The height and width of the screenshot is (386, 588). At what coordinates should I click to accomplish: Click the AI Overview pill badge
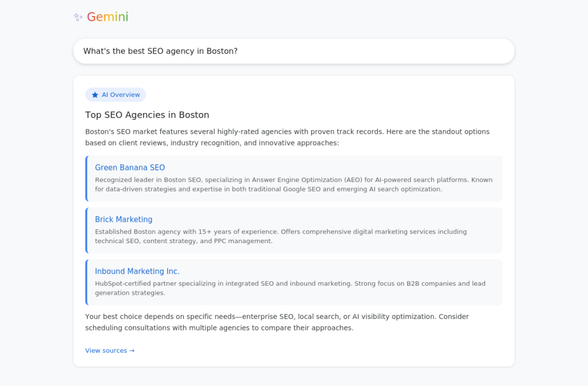pyautogui.click(x=115, y=95)
